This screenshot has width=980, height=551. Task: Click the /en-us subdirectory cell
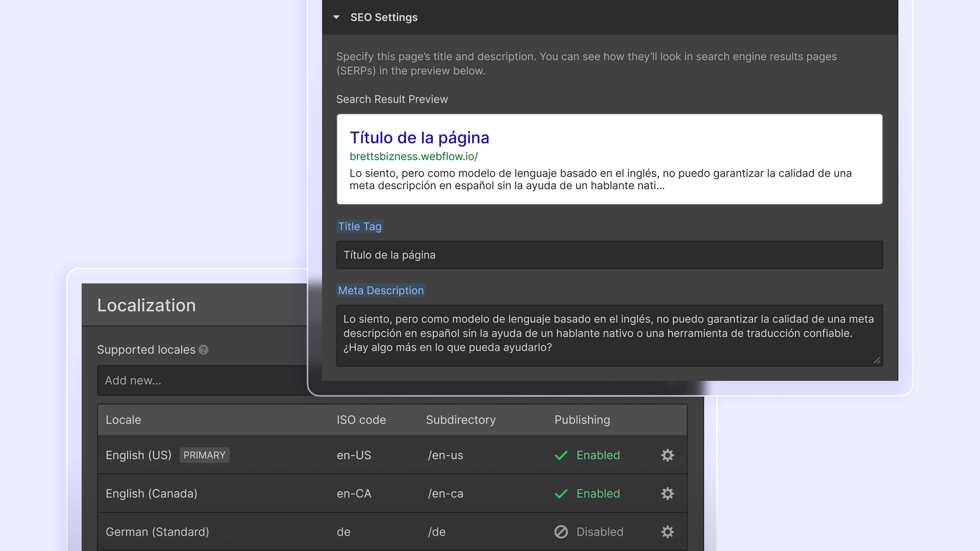pos(446,455)
